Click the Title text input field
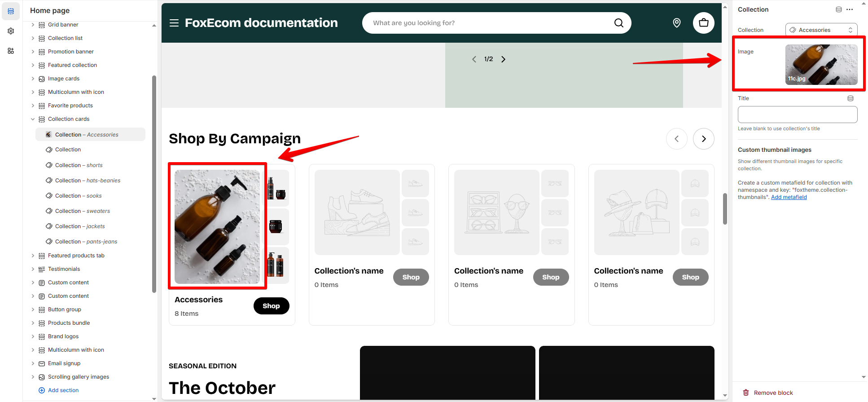Screen dimensions: 868x402 pyautogui.click(x=798, y=115)
